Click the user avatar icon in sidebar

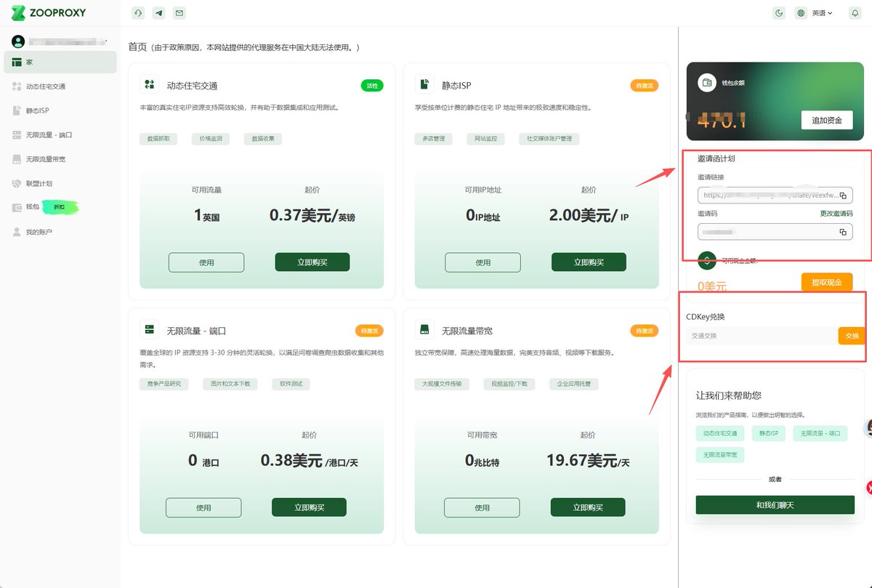click(18, 41)
